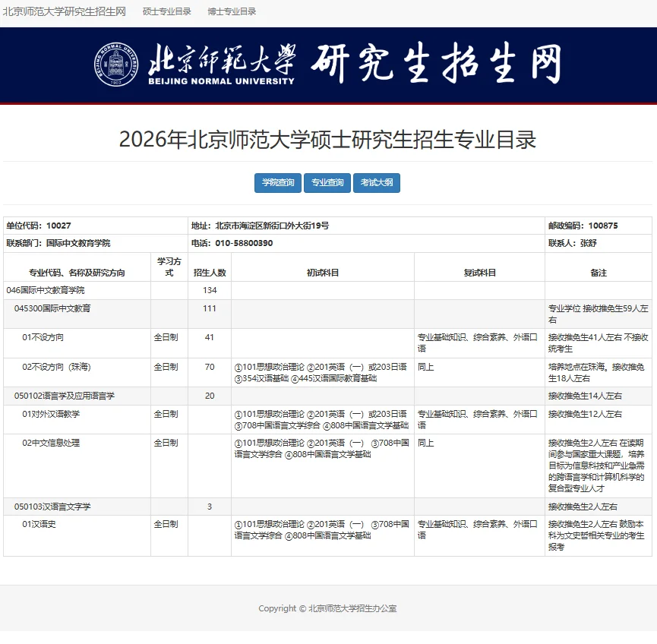Click the 专业查询 button

tap(327, 183)
